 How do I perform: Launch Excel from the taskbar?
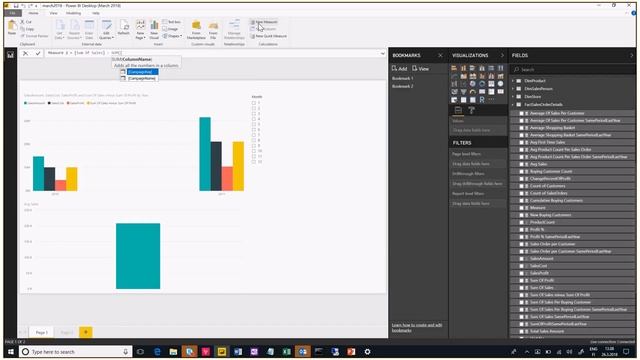(x=287, y=351)
